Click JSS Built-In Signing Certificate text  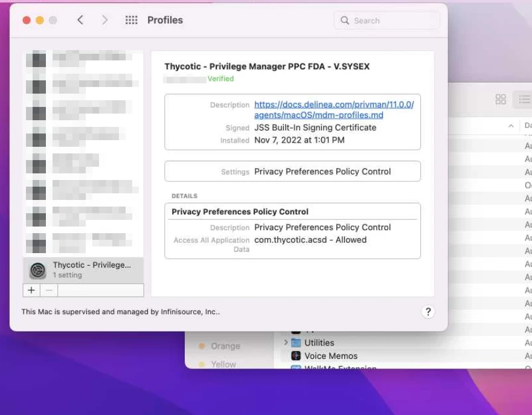315,127
